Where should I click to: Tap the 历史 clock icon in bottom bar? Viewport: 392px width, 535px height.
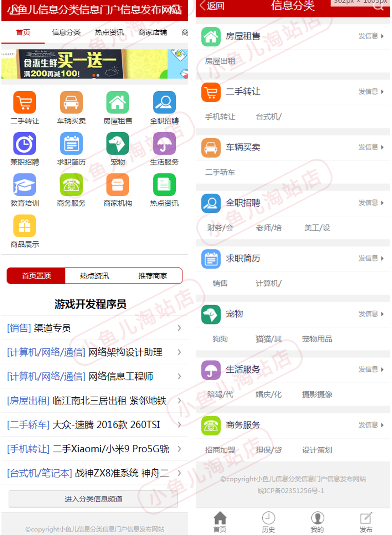coord(268,518)
